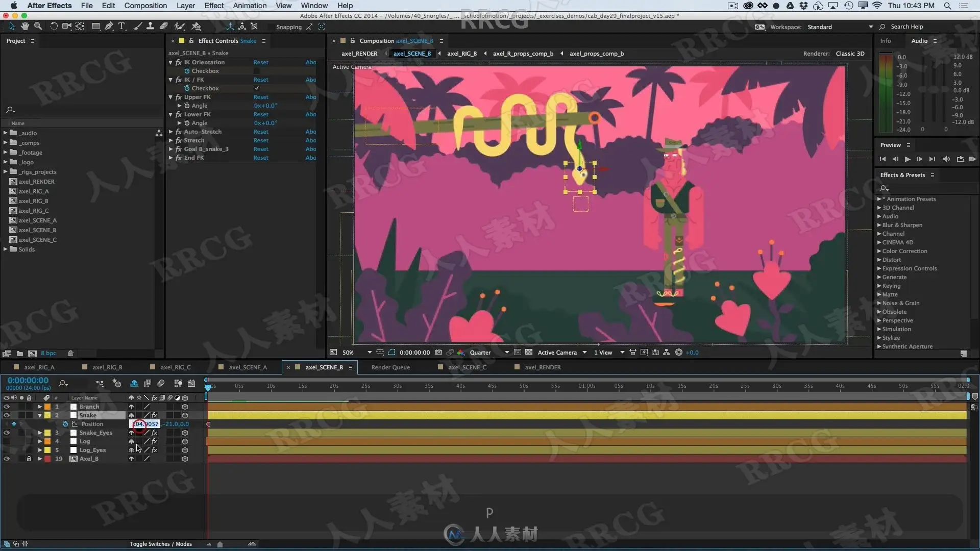Image resolution: width=980 pixels, height=551 pixels.
Task: Select the Zoom tool
Action: (38, 27)
